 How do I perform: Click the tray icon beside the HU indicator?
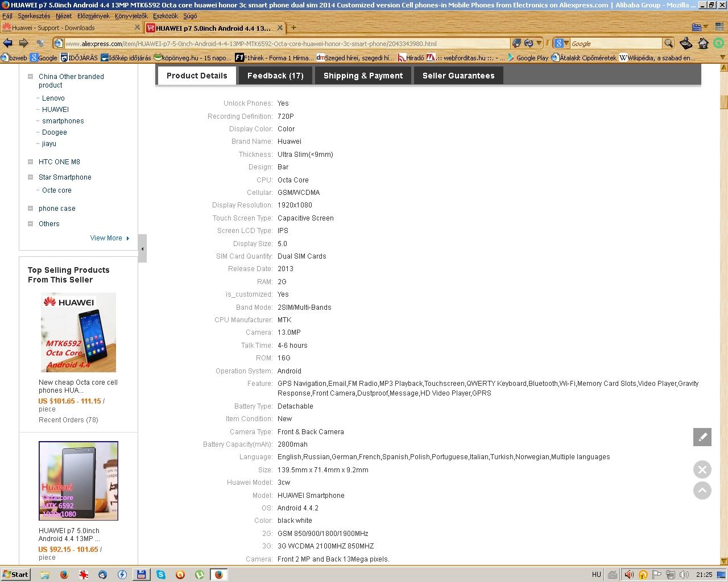pos(612,575)
